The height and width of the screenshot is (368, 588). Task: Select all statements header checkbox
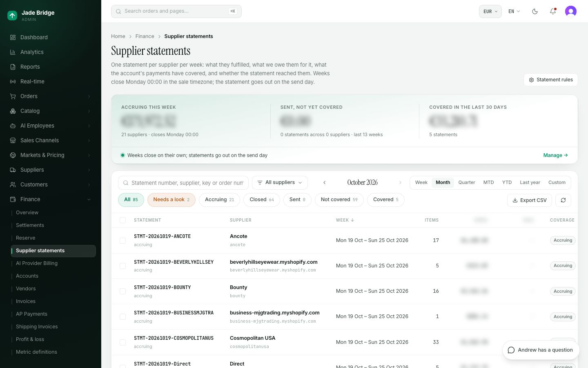[122, 220]
